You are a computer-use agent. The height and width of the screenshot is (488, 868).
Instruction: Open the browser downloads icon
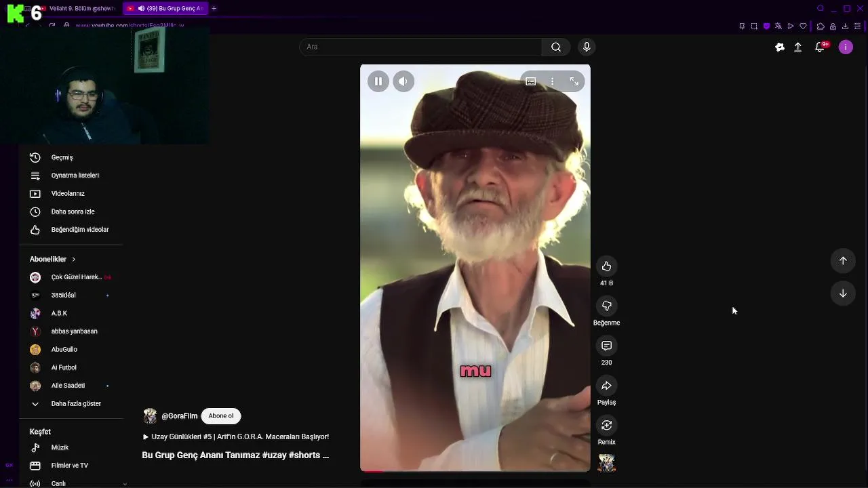click(x=845, y=26)
